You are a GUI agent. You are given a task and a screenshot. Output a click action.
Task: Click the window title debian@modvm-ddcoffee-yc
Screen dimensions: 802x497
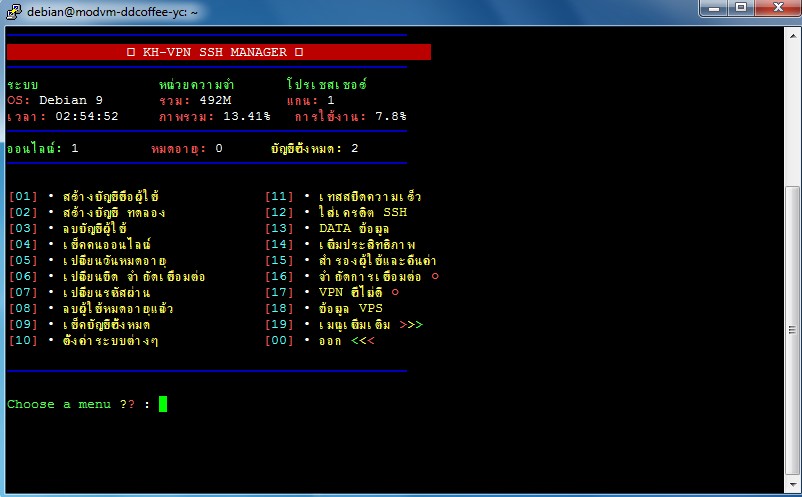coord(112,12)
